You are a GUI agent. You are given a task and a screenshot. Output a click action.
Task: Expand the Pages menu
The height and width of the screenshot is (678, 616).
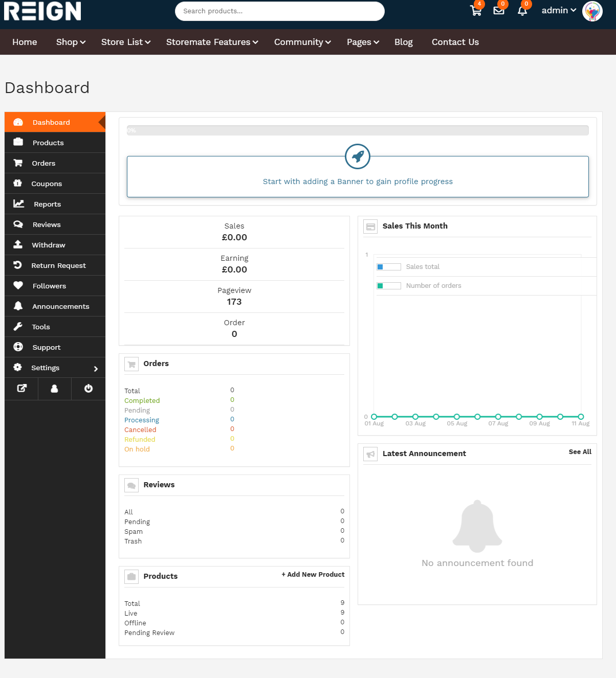pos(363,42)
